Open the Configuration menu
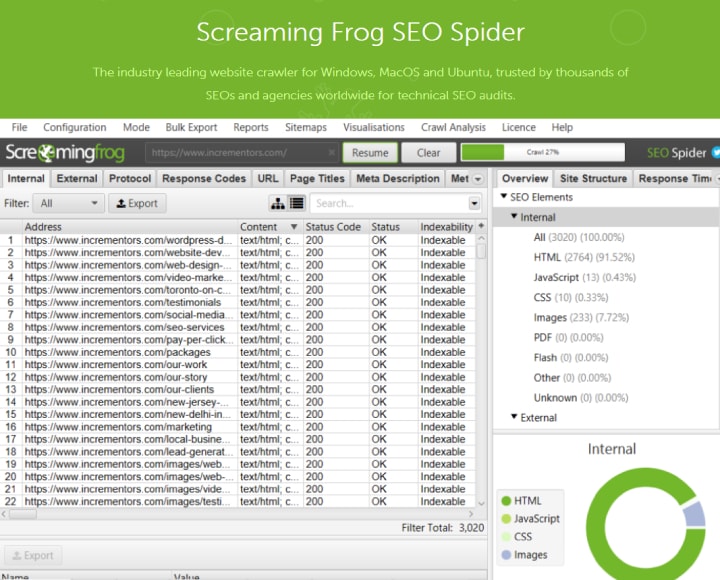Image resolution: width=720 pixels, height=580 pixels. coord(75,127)
